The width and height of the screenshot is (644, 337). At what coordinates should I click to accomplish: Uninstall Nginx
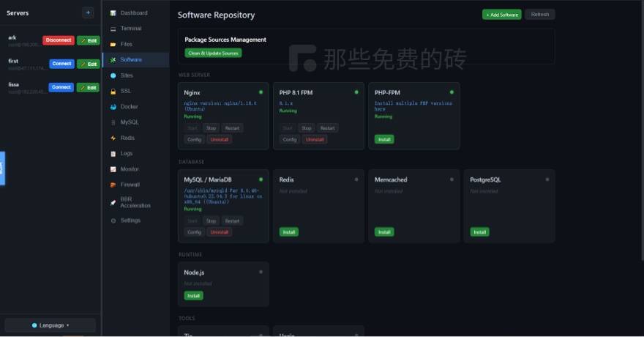coord(220,140)
